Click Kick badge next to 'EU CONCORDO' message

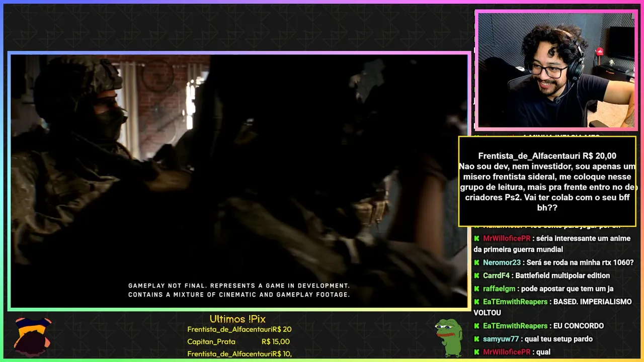tap(476, 326)
